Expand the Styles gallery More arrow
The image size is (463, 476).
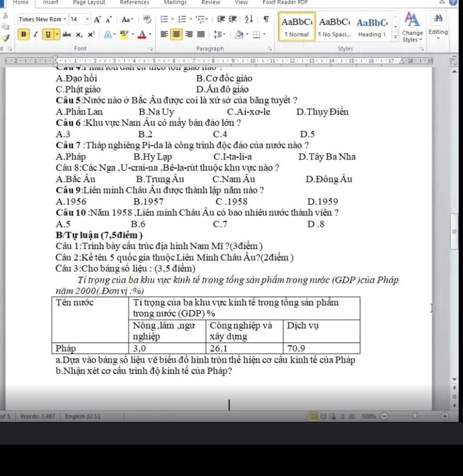tap(395, 37)
